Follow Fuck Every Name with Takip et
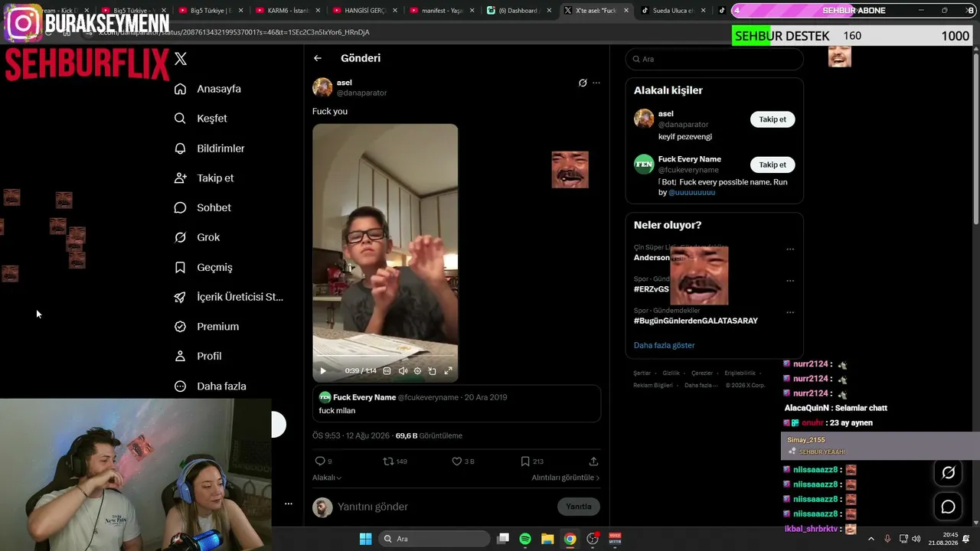The height and width of the screenshot is (551, 980). [773, 165]
